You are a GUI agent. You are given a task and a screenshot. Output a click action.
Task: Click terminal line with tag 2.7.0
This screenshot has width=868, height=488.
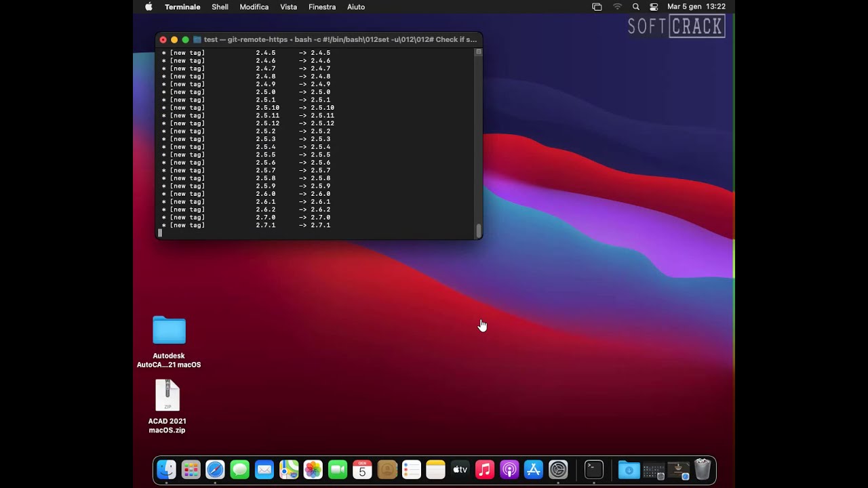point(246,218)
